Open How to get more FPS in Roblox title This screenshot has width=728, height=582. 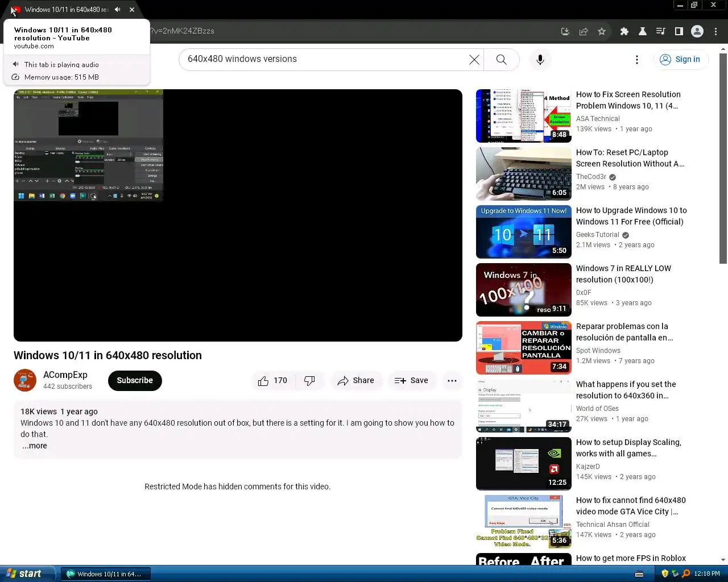(x=631, y=558)
